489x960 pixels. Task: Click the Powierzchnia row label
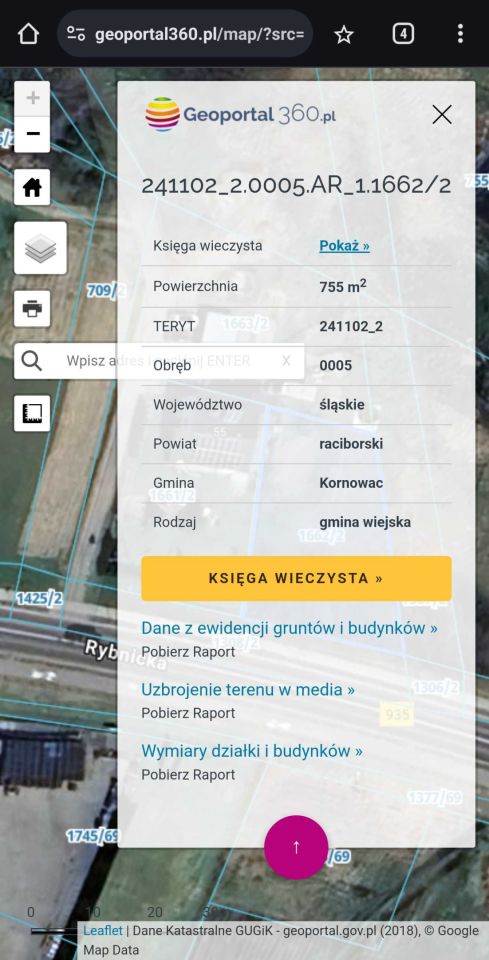click(195, 286)
